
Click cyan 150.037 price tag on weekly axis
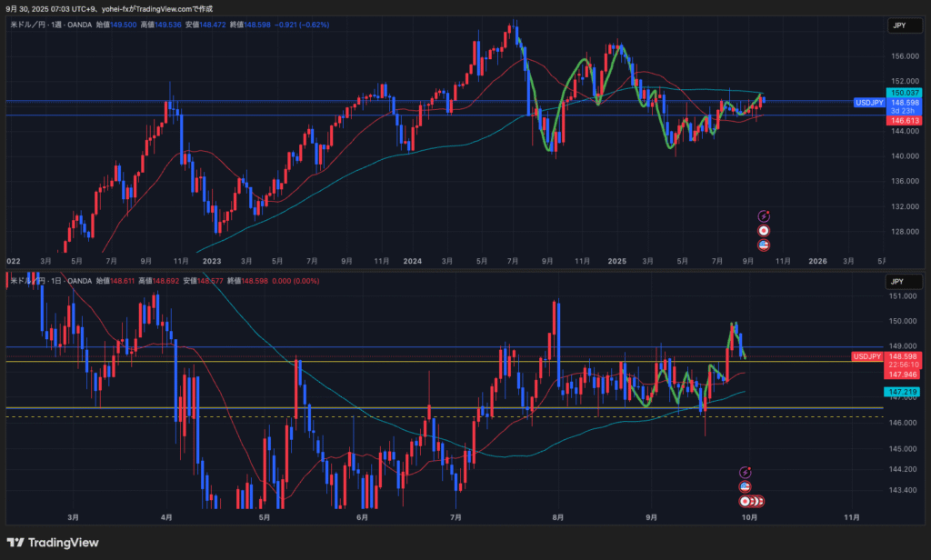(906, 94)
